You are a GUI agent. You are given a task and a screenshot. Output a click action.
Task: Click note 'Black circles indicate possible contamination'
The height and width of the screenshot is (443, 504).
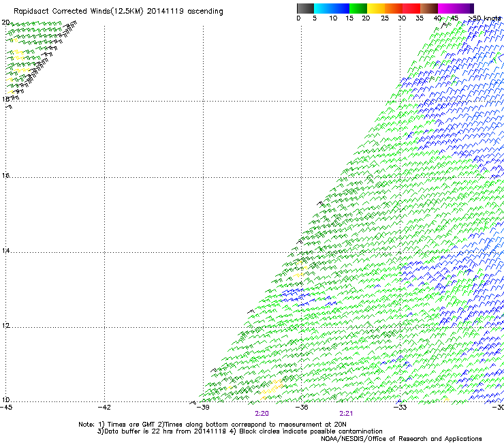coord(311,431)
